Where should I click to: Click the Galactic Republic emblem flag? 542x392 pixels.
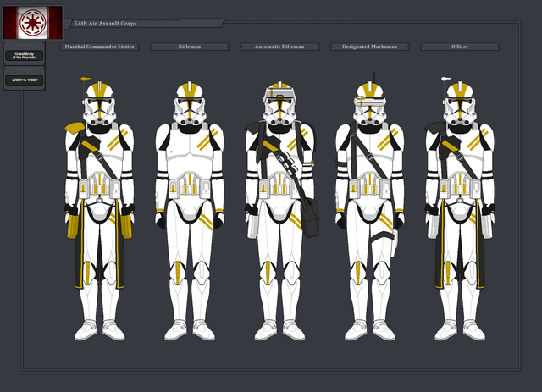pyautogui.click(x=33, y=23)
